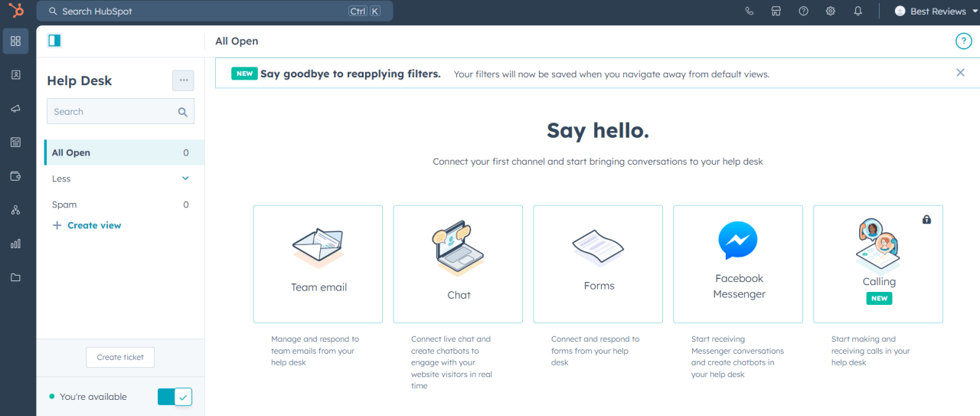The image size is (980, 416).
Task: Click the magnifier icon in Help Desk search
Action: pyautogui.click(x=183, y=112)
